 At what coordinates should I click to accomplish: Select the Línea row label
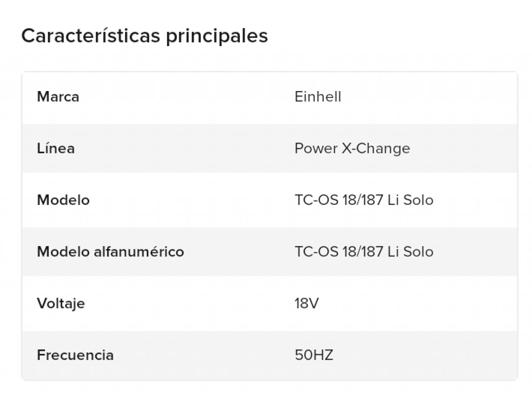pos(56,148)
